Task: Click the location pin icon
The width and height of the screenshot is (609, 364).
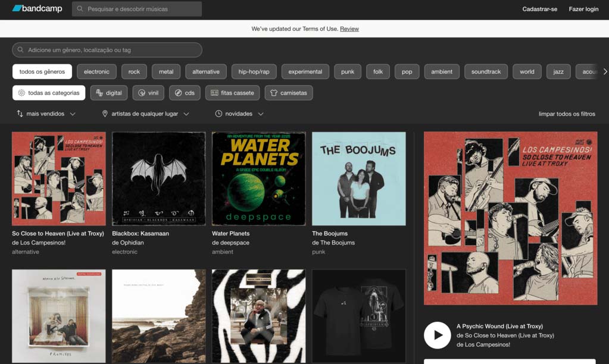Action: click(x=105, y=114)
